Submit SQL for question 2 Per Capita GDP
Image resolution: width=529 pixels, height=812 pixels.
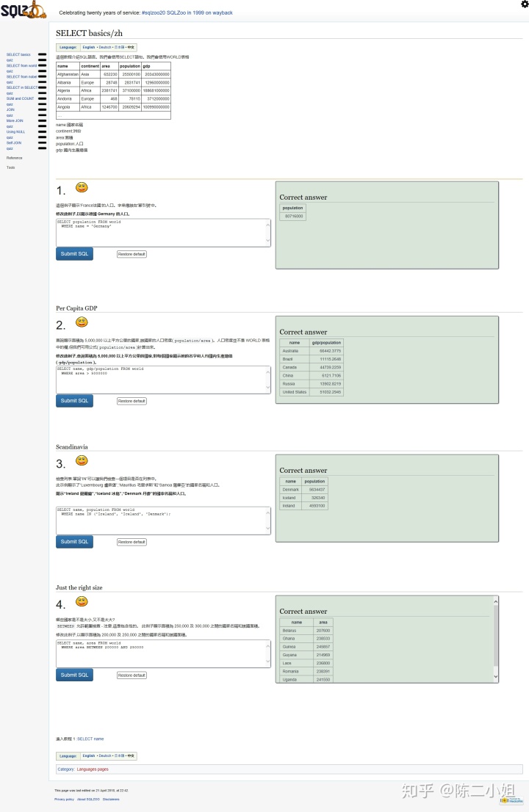click(74, 401)
